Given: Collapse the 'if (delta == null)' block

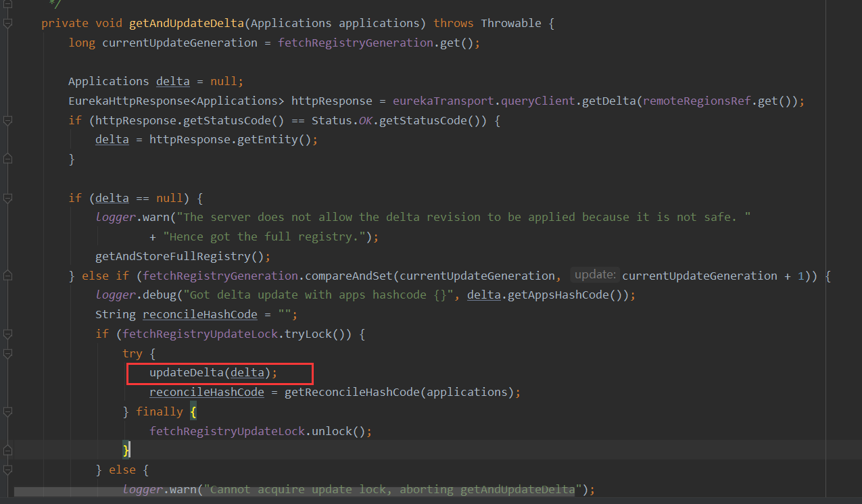Looking at the screenshot, I should [7, 199].
